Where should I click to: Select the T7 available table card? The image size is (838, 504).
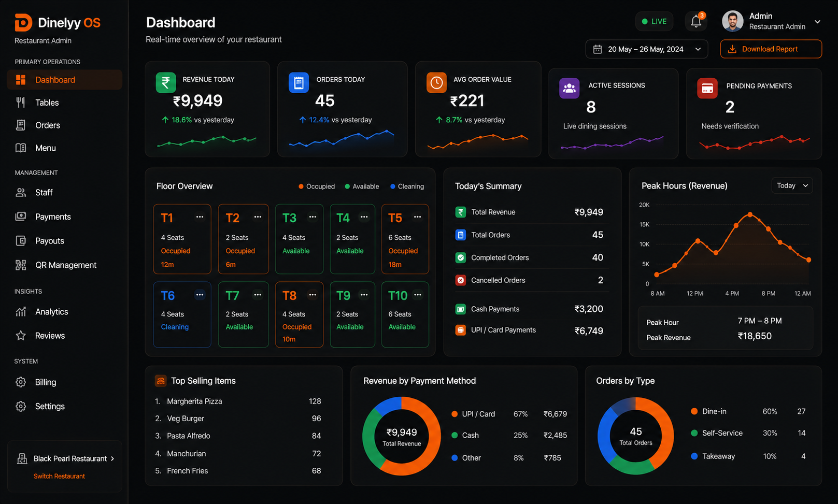pos(244,314)
